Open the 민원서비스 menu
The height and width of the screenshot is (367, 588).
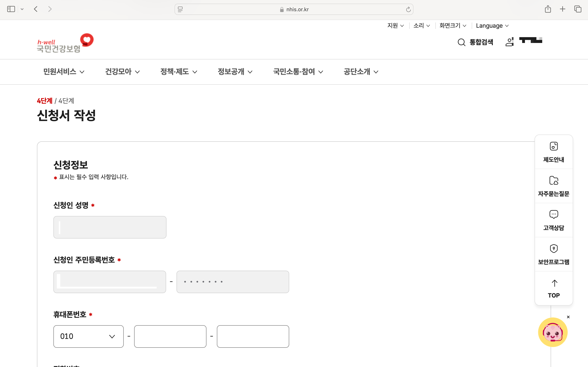[64, 72]
